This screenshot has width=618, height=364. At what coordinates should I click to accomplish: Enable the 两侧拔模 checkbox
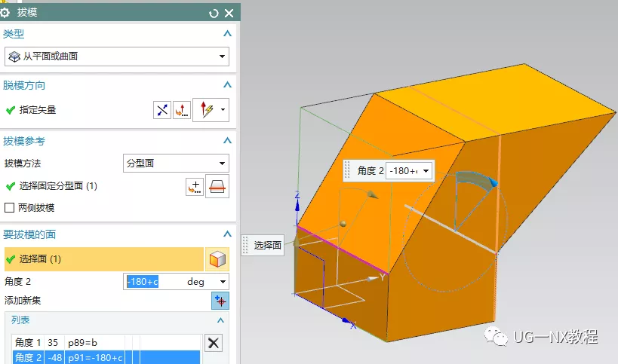(x=10, y=208)
